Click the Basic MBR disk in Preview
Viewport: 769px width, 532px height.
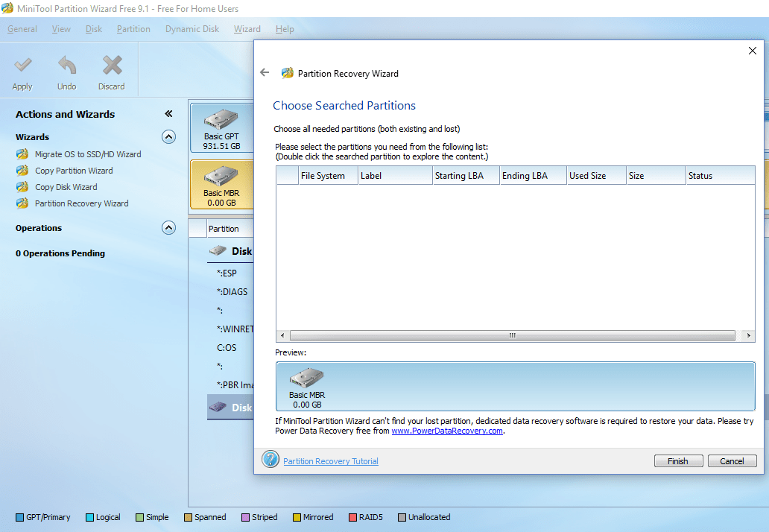pyautogui.click(x=307, y=388)
